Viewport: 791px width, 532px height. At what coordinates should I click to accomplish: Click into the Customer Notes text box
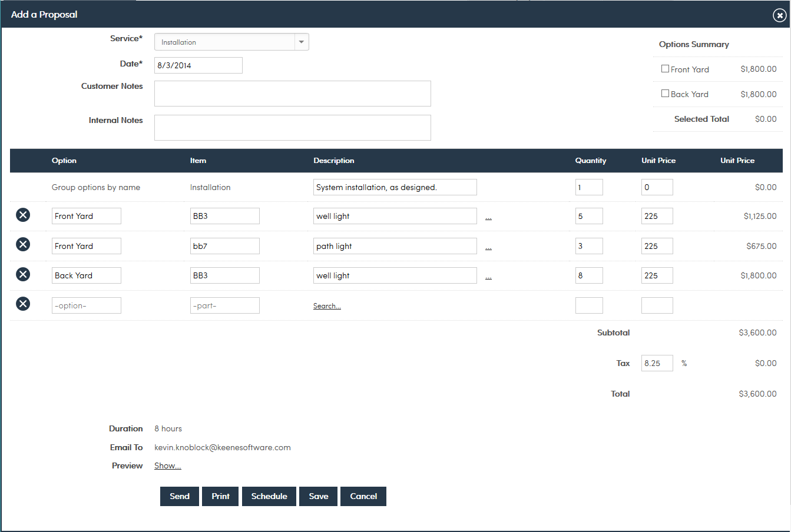tap(292, 94)
